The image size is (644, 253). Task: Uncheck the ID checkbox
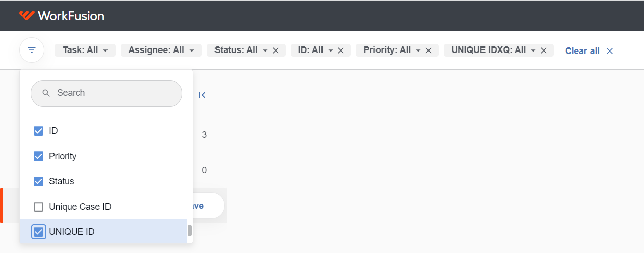click(x=38, y=131)
